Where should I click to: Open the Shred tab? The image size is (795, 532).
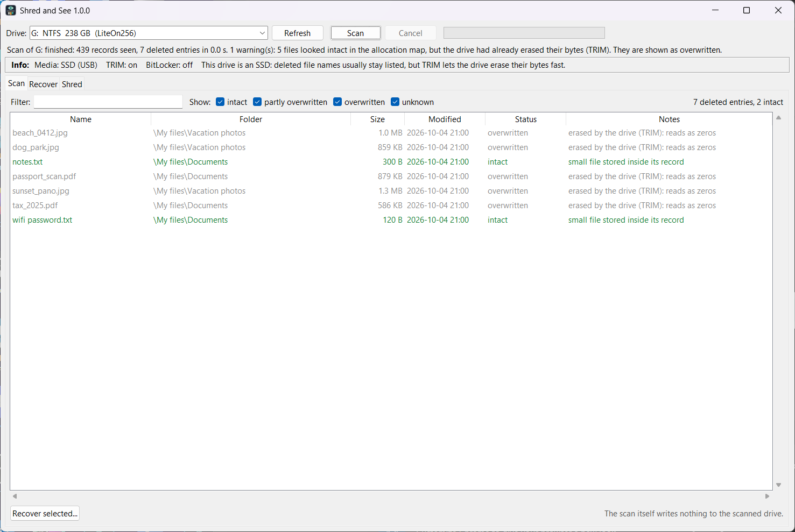[x=72, y=84]
